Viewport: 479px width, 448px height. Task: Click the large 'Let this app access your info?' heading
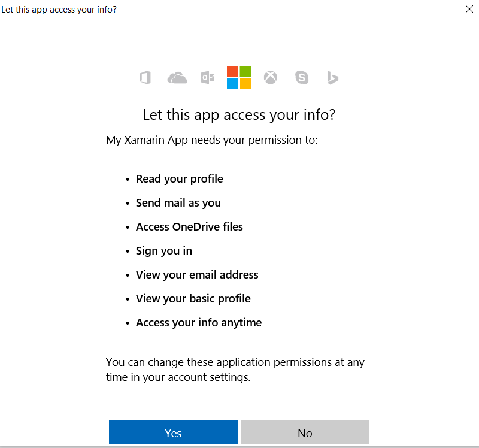pos(239,115)
